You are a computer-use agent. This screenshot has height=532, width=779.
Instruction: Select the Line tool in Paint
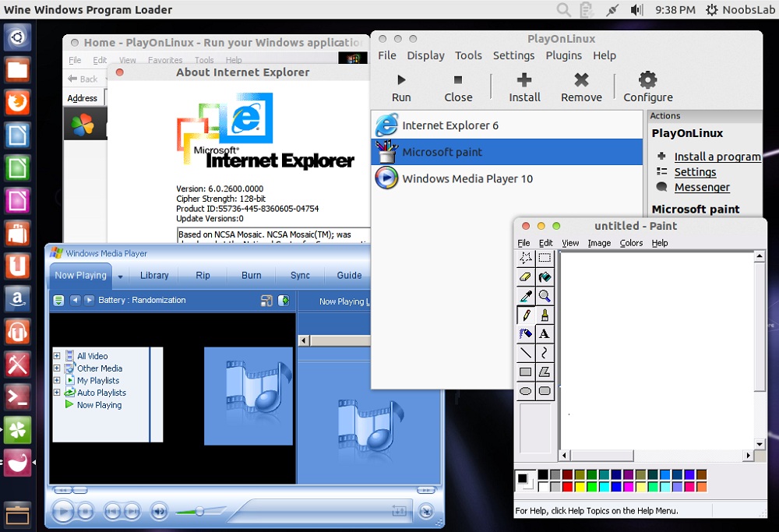point(526,353)
